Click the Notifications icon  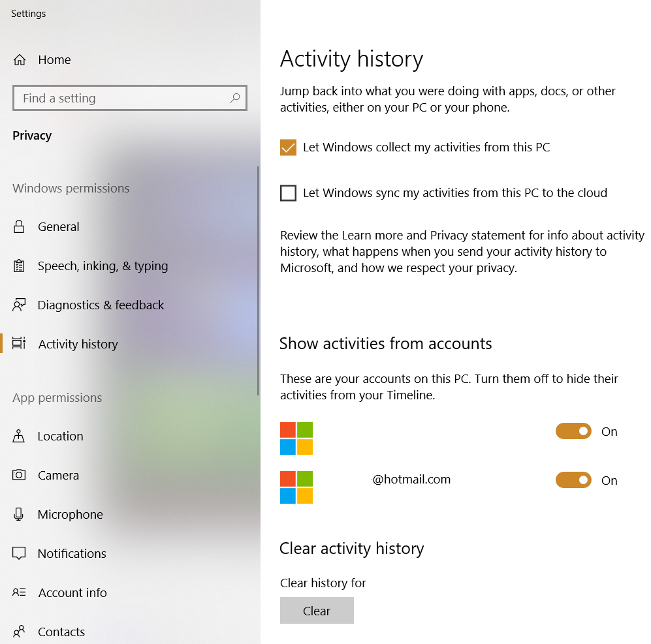[20, 553]
